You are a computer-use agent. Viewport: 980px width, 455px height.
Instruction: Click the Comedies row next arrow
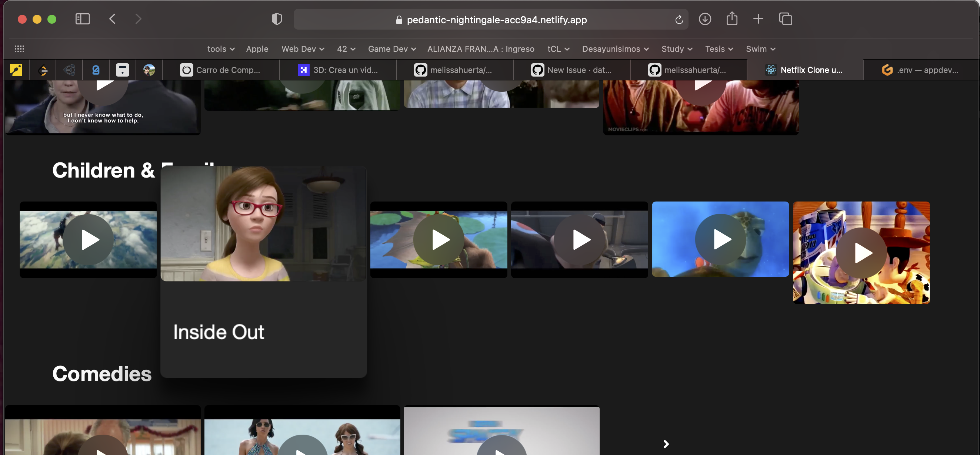click(666, 444)
